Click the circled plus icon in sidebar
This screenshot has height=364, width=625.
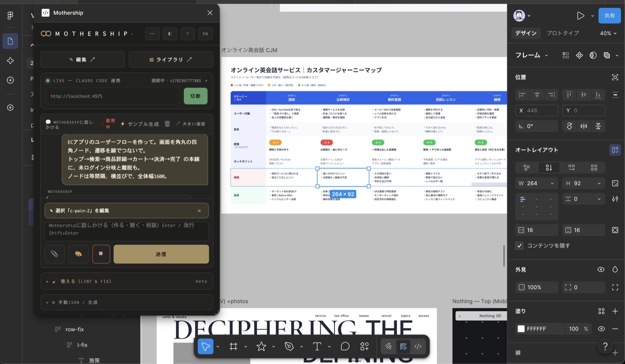[11, 80]
